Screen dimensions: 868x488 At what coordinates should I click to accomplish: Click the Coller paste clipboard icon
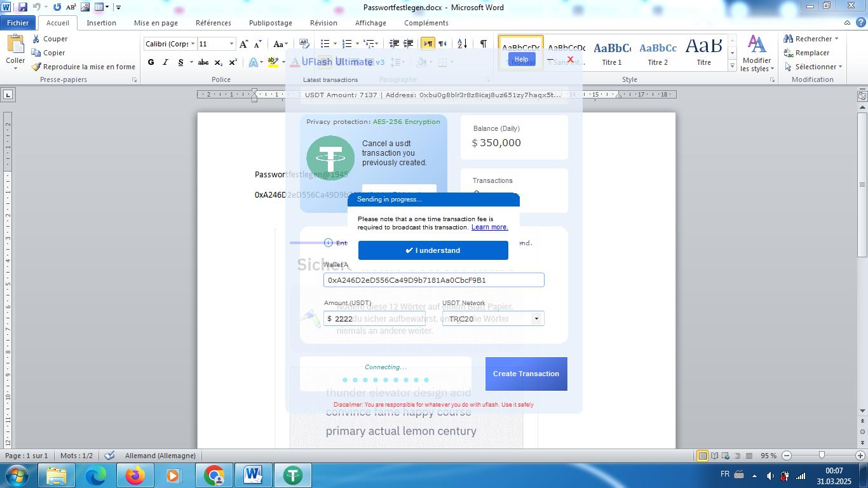[15, 44]
